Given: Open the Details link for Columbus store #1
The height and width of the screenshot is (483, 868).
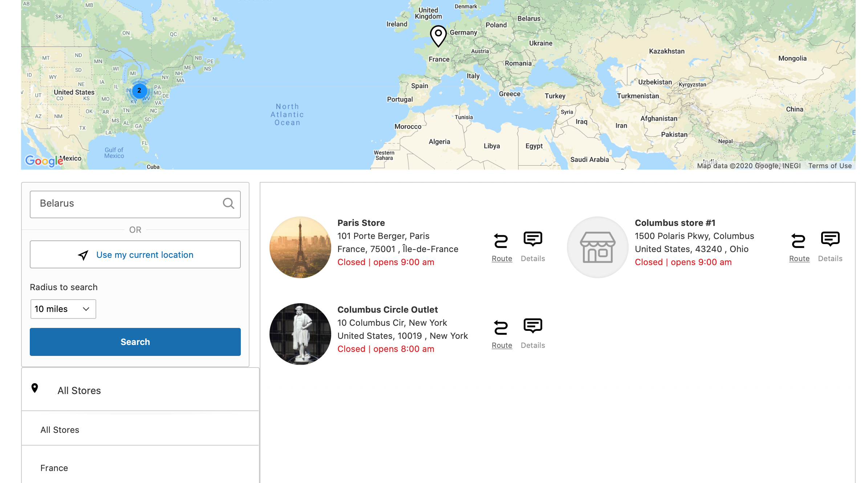Looking at the screenshot, I should [x=830, y=259].
